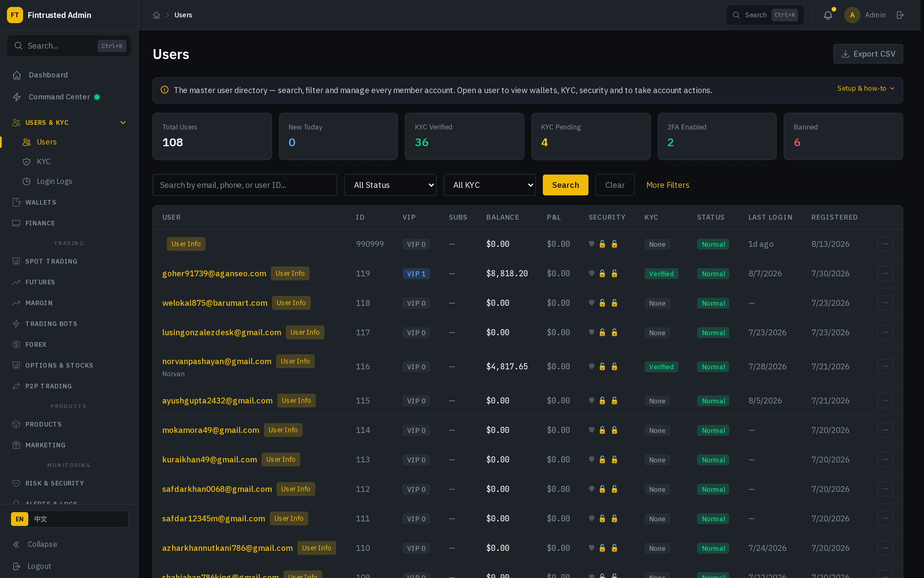Focus the user email search field
The image size is (924, 578).
[x=245, y=185]
